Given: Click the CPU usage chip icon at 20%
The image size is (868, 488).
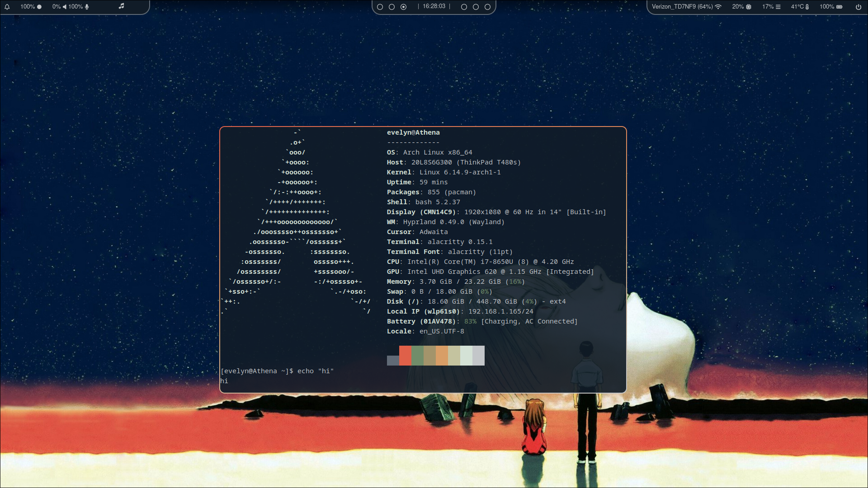Looking at the screenshot, I should (x=749, y=7).
